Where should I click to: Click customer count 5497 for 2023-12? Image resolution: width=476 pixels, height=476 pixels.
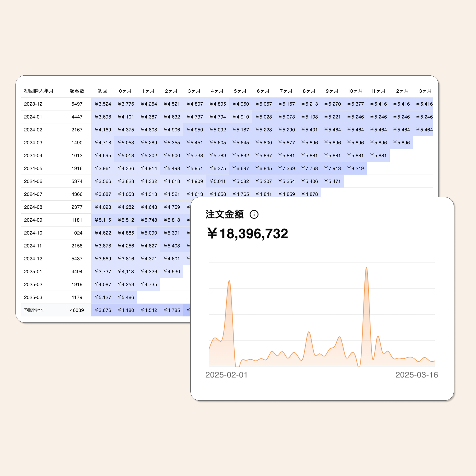[x=77, y=104]
